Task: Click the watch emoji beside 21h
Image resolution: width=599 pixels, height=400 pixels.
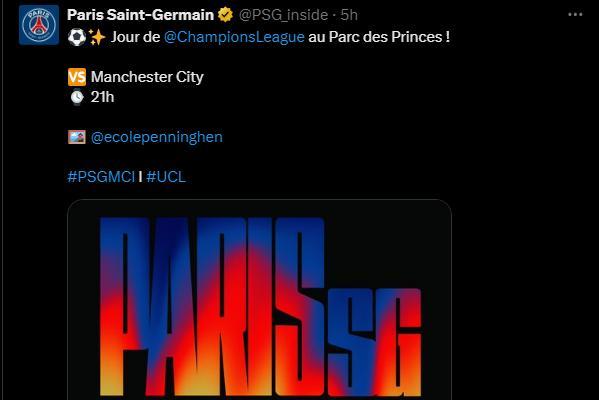Action: tap(77, 97)
